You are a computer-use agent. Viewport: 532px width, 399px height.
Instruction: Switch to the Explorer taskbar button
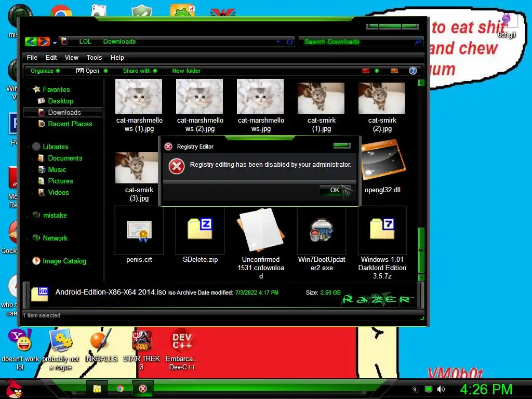tap(97, 389)
